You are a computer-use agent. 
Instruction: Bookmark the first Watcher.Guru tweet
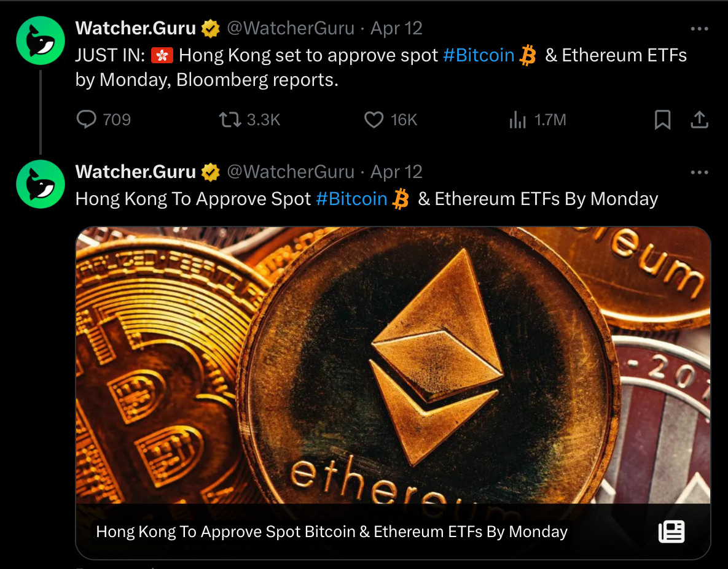pos(662,120)
